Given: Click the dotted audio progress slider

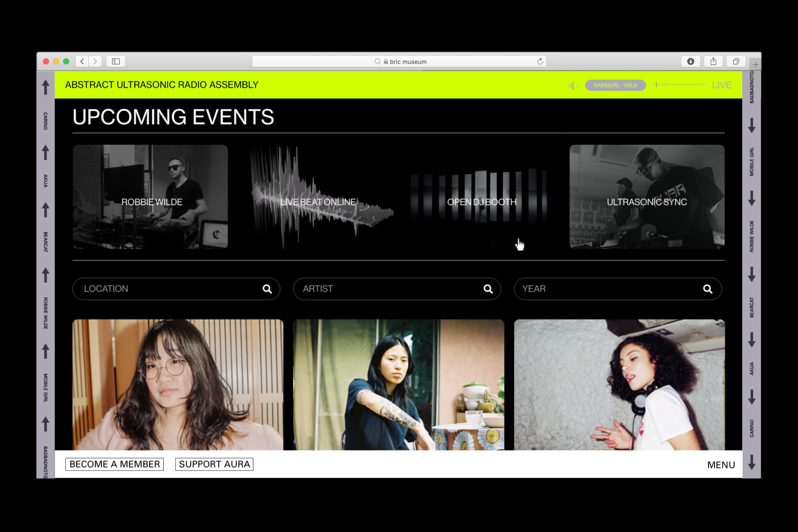Looking at the screenshot, I should [679, 85].
